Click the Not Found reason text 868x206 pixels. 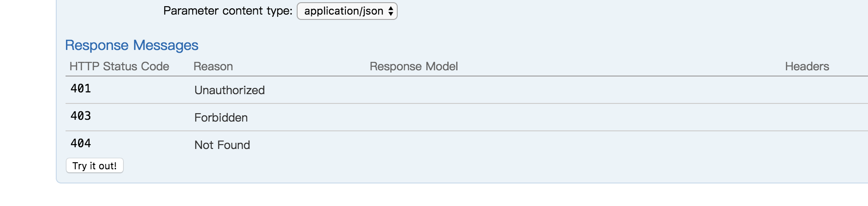(x=222, y=145)
